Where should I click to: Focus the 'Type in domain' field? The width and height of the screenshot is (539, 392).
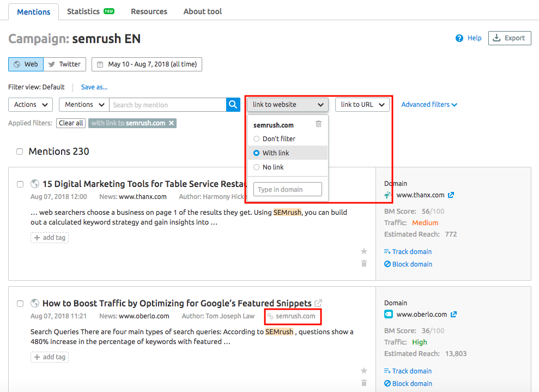(x=288, y=189)
